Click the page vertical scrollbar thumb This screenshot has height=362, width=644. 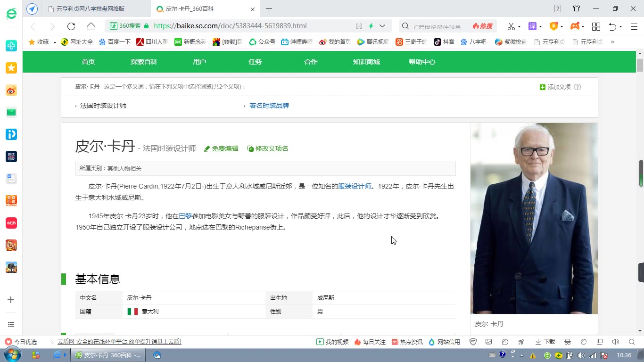point(640,66)
